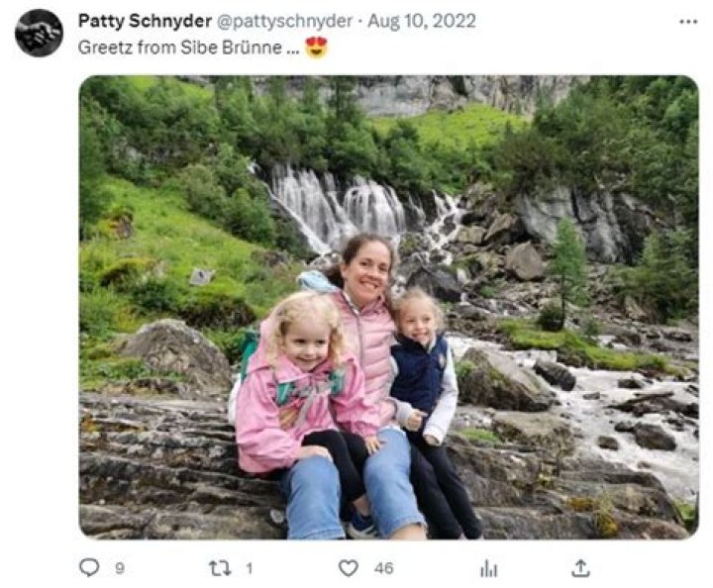The height and width of the screenshot is (588, 713).
Task: Click the share upload icon
Action: (581, 567)
